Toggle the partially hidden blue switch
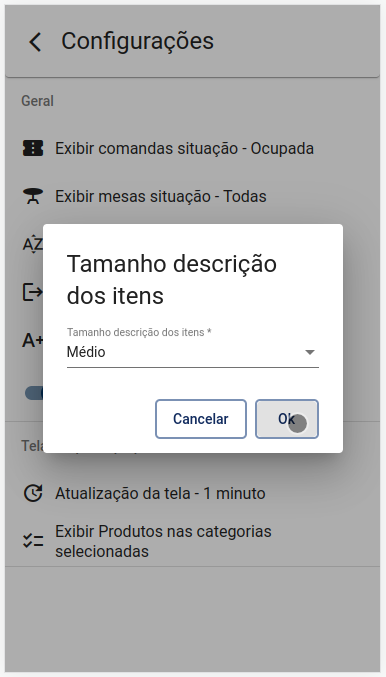 pyautogui.click(x=34, y=393)
